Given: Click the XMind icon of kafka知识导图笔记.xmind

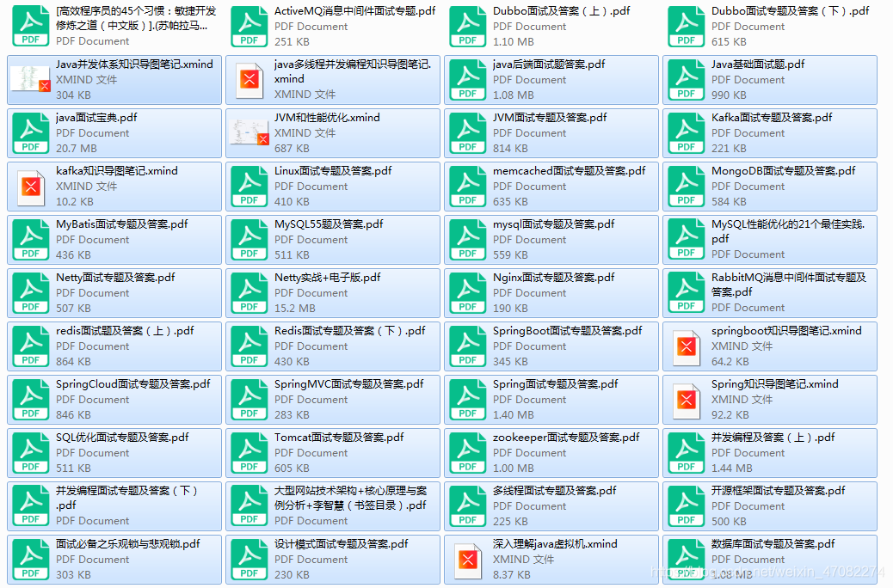Looking at the screenshot, I should click(31, 187).
